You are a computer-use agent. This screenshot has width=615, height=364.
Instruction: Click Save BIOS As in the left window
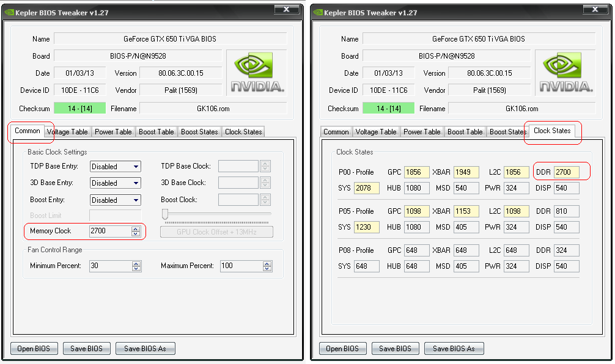point(145,348)
